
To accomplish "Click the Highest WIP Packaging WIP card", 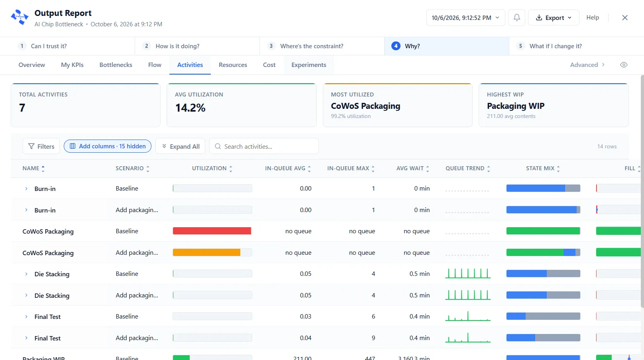I will pyautogui.click(x=554, y=105).
